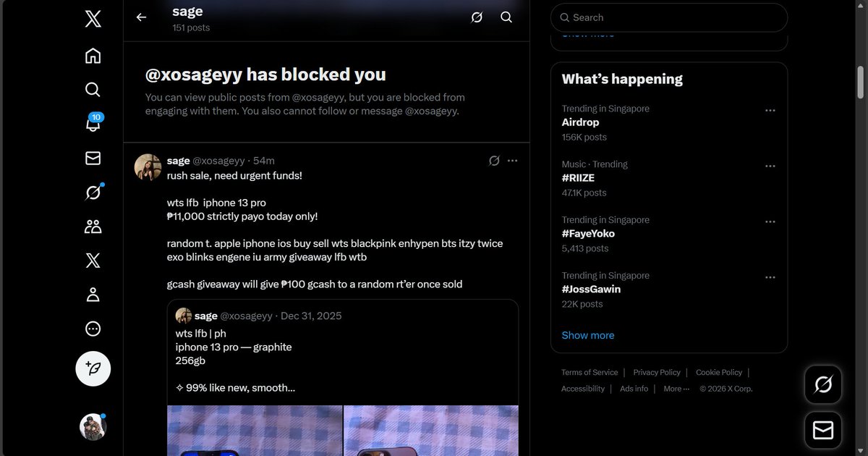Open more options for #JossGawin trend

pyautogui.click(x=770, y=277)
